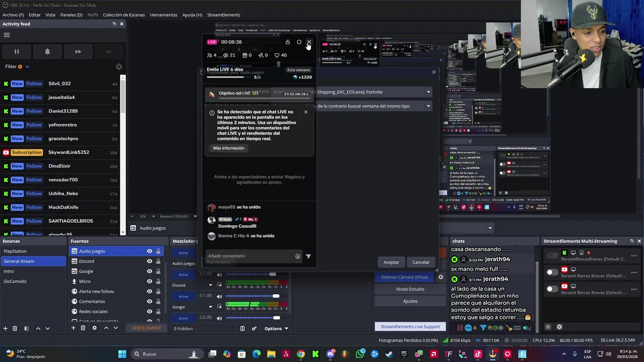The image size is (644, 362).
Task: Open the emoji picker in comment box
Action: pos(298,256)
